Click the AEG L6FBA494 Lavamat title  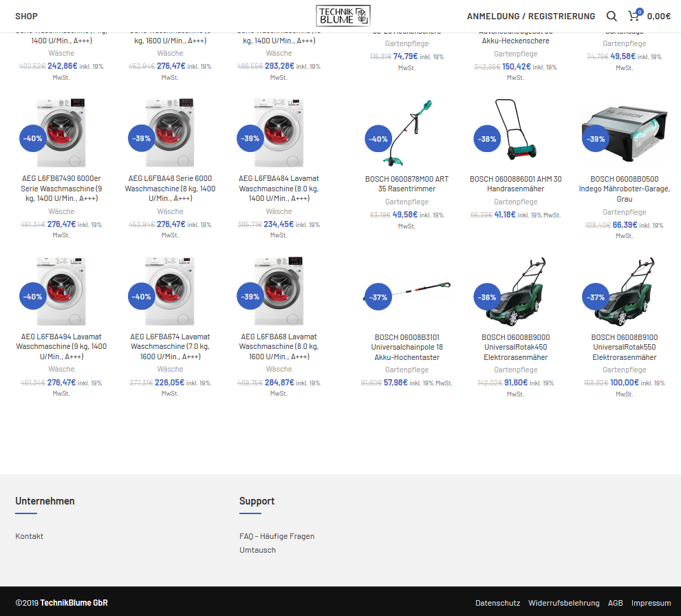61,347
